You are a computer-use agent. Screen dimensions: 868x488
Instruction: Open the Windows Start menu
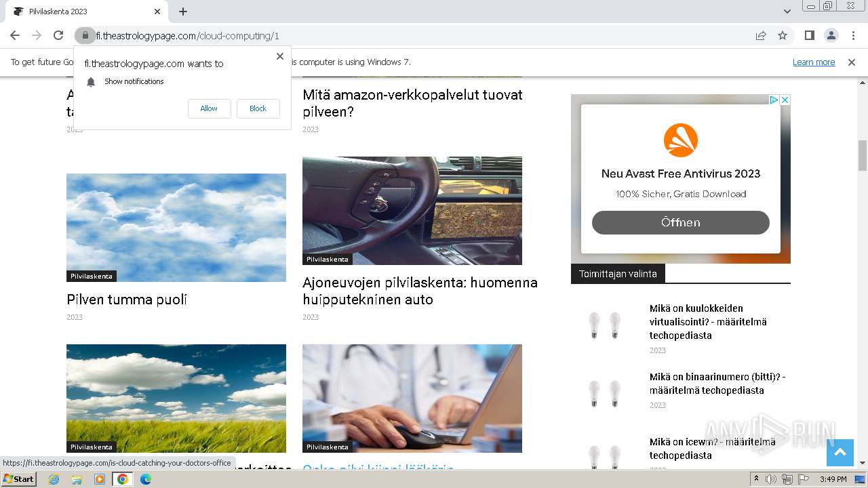[x=19, y=479]
